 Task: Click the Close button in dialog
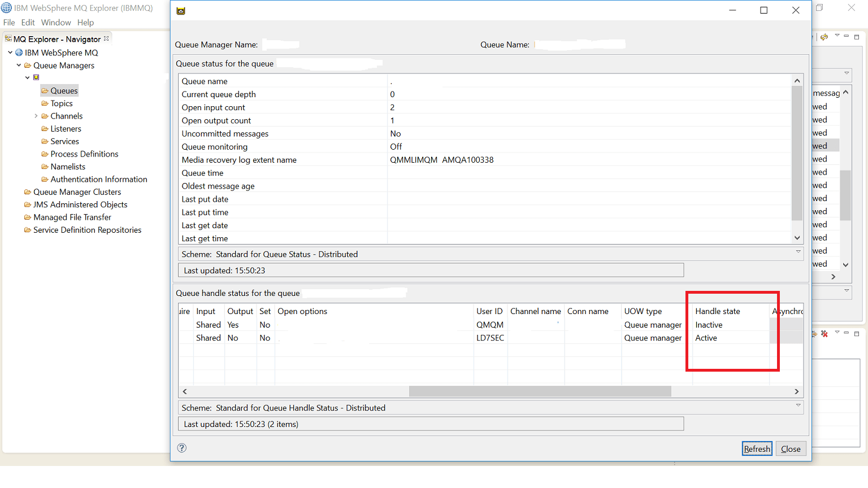tap(791, 448)
